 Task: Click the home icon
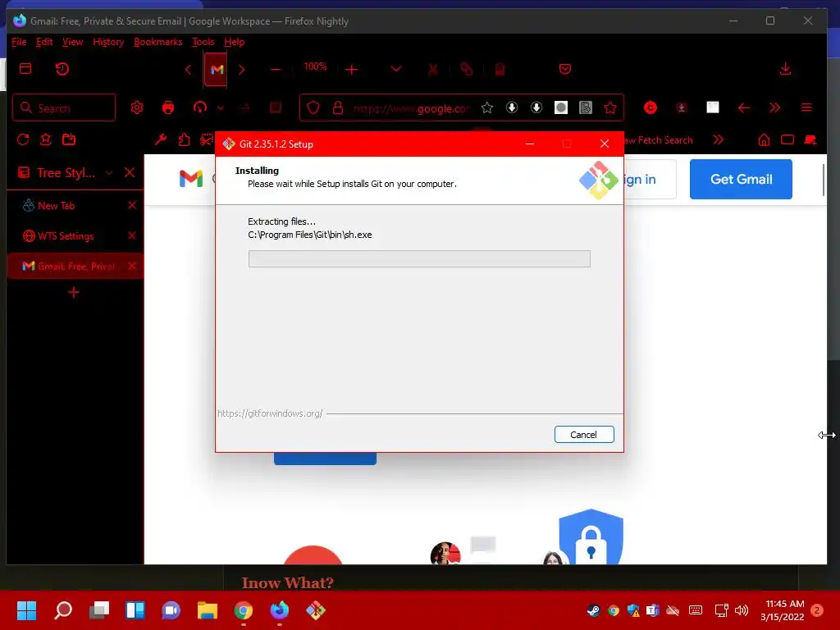pos(764,139)
